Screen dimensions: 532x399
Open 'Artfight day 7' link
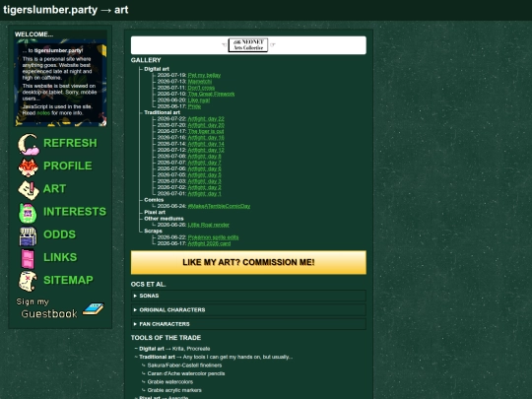coord(204,163)
